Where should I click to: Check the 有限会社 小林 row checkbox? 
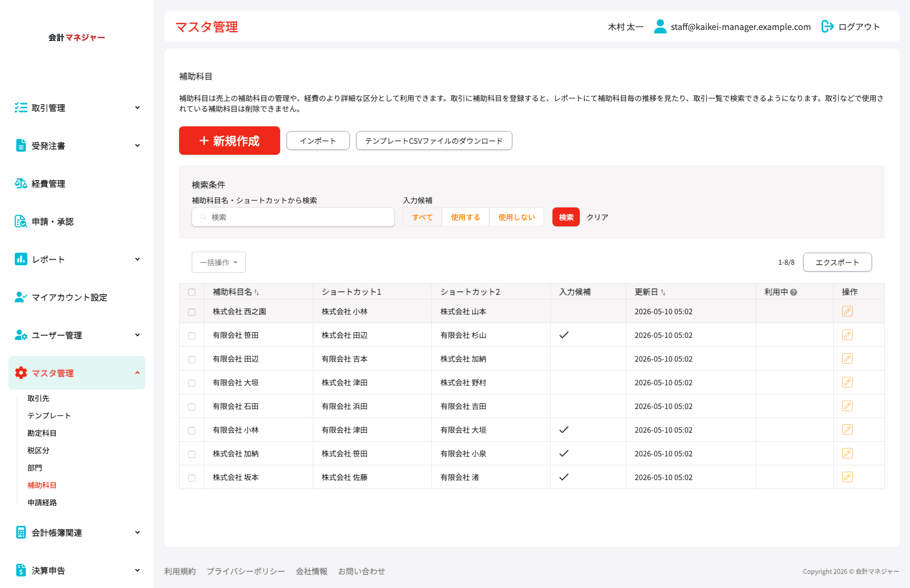(192, 431)
